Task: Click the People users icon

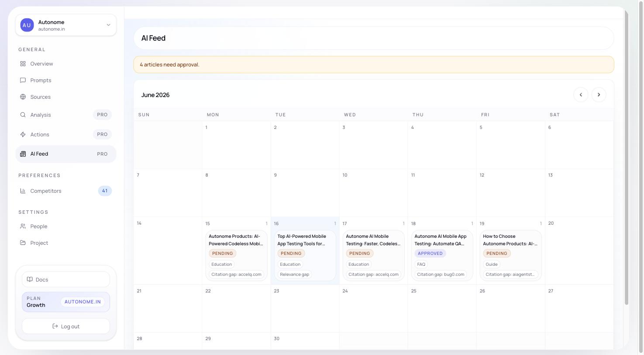Action: (23, 226)
